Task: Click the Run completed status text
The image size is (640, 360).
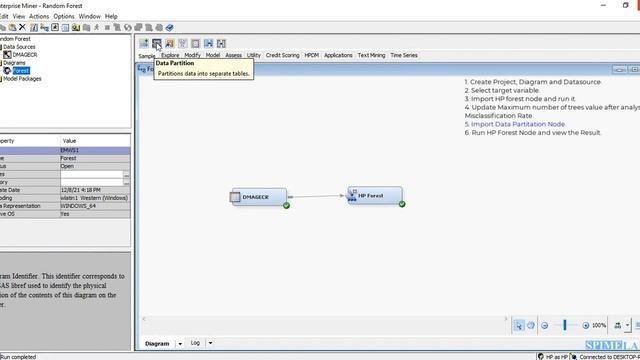Action: [18, 357]
